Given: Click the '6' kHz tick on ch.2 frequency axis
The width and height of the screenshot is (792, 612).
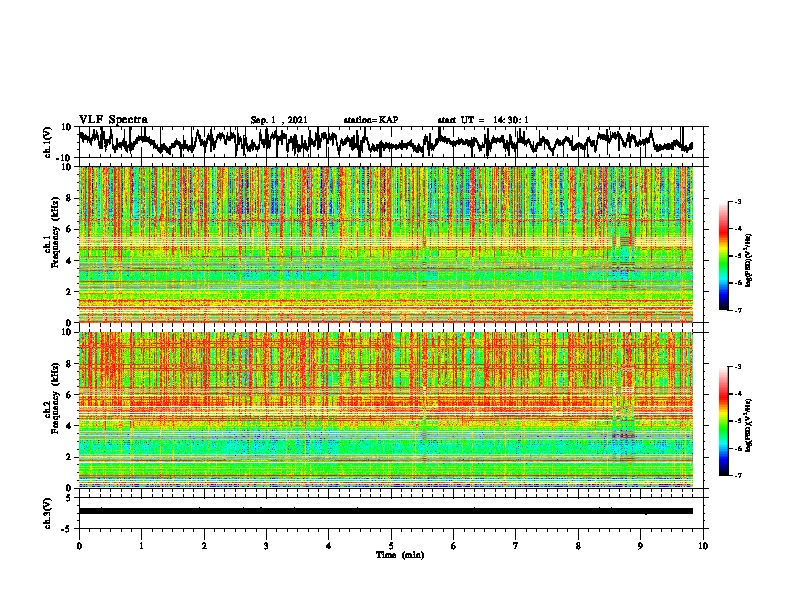Looking at the screenshot, I should click(x=69, y=394).
